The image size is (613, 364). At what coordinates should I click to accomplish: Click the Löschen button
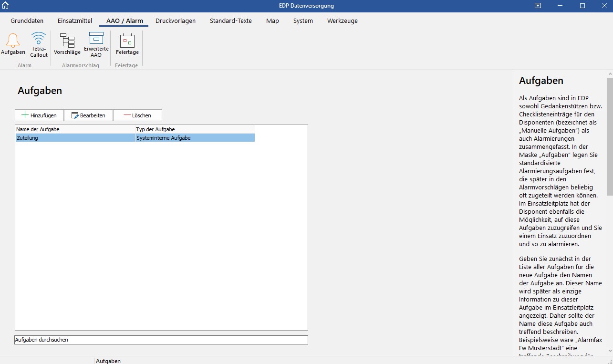pos(137,115)
